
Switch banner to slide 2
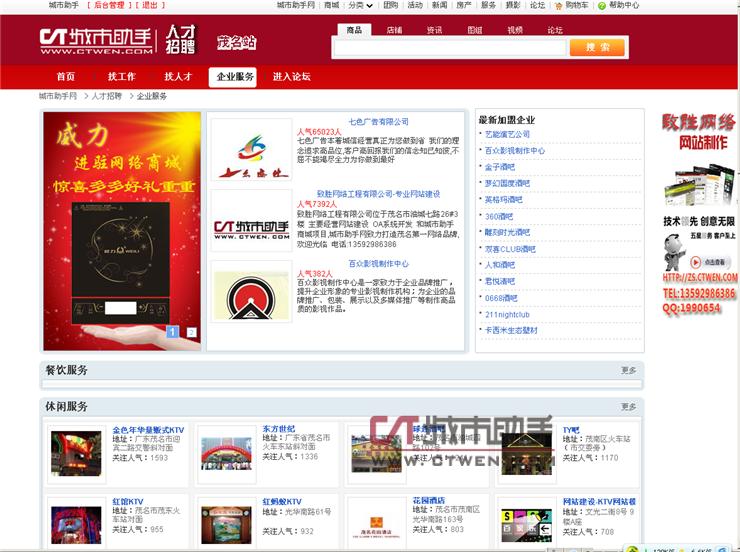191,333
